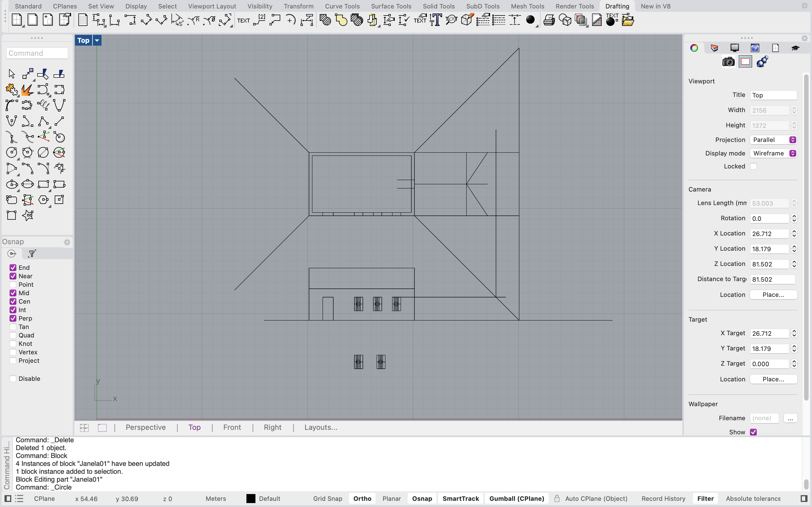Enable the Tan osnap checkbox
The width and height of the screenshot is (812, 507).
click(13, 327)
